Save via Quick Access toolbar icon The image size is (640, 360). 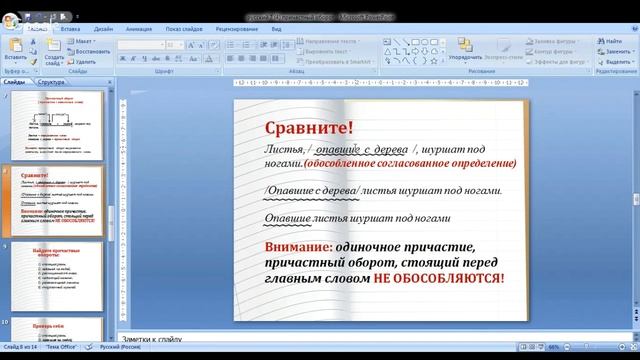(28, 17)
